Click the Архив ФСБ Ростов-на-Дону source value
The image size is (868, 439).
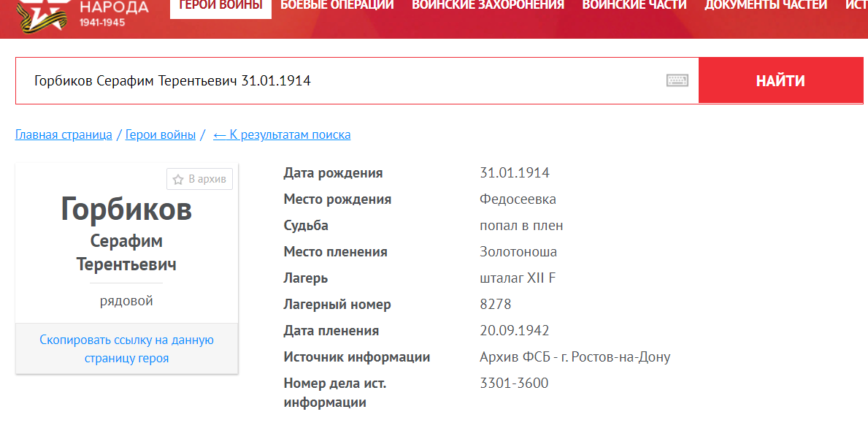(575, 357)
